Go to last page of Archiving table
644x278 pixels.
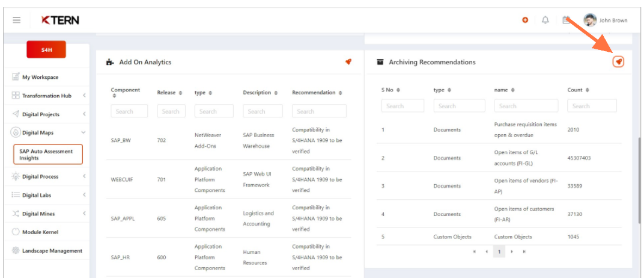pyautogui.click(x=524, y=252)
